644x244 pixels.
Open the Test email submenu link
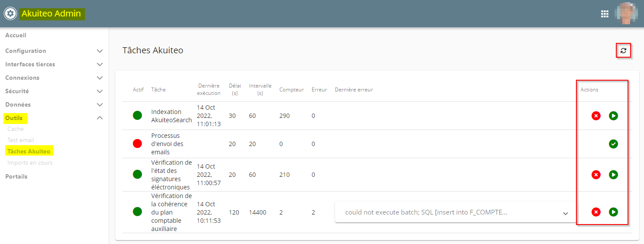tap(20, 140)
